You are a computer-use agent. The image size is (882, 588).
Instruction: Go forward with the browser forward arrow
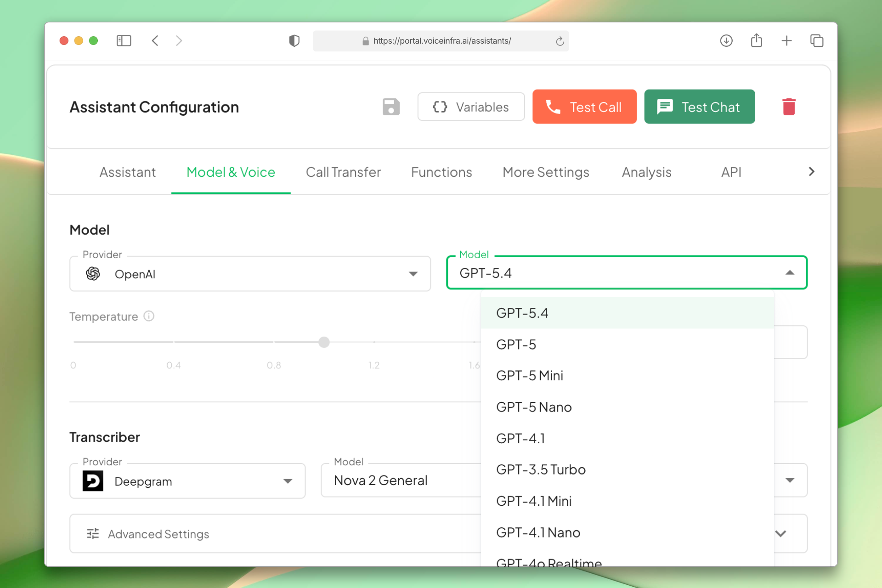[x=179, y=41]
